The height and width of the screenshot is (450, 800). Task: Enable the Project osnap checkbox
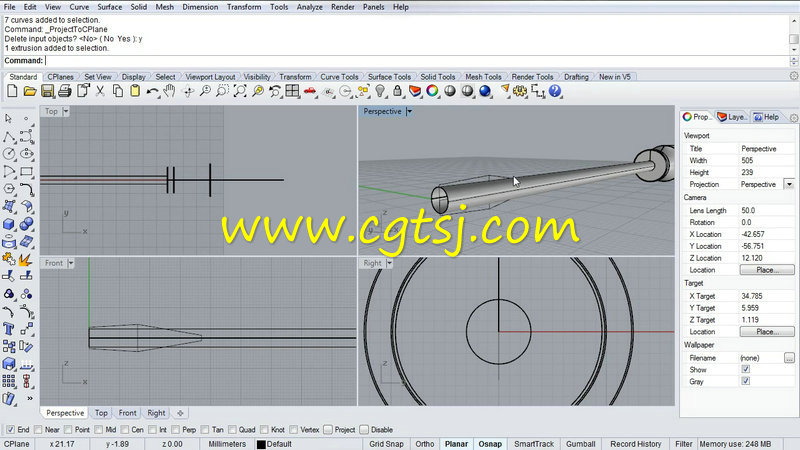click(x=328, y=430)
